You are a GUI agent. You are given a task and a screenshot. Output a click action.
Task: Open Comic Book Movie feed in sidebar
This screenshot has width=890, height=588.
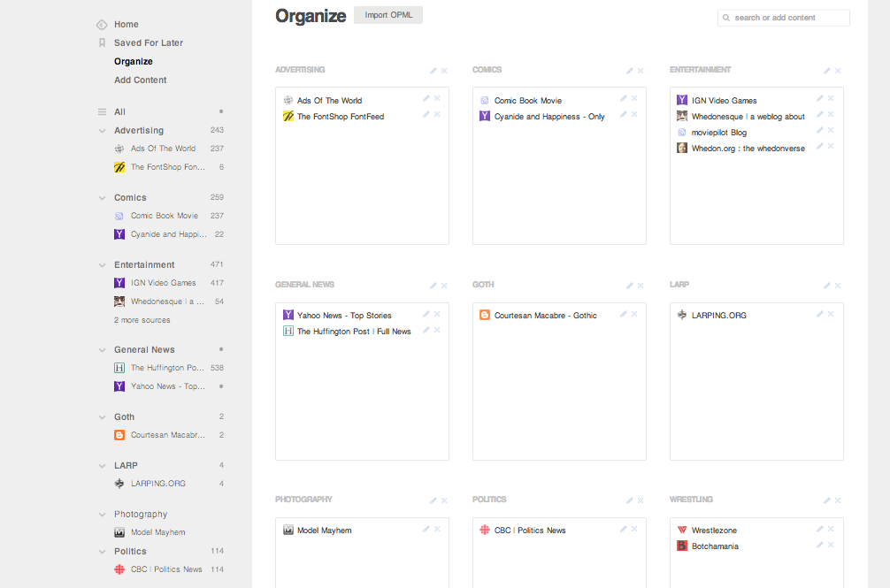(x=164, y=216)
